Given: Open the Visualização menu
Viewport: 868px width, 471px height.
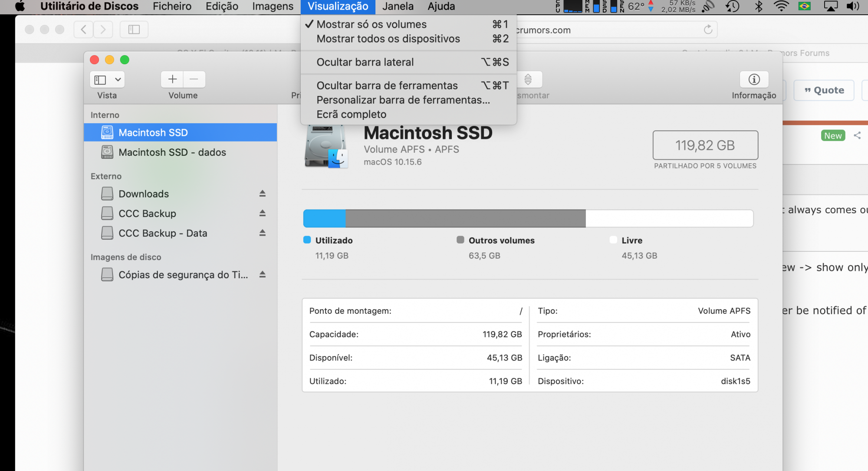Looking at the screenshot, I should point(338,6).
